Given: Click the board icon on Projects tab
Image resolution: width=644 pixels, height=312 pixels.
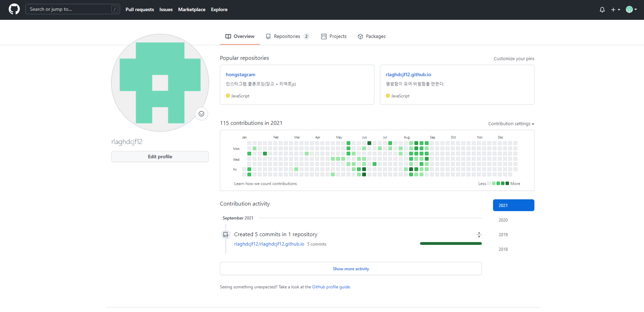Looking at the screenshot, I should 324,36.
